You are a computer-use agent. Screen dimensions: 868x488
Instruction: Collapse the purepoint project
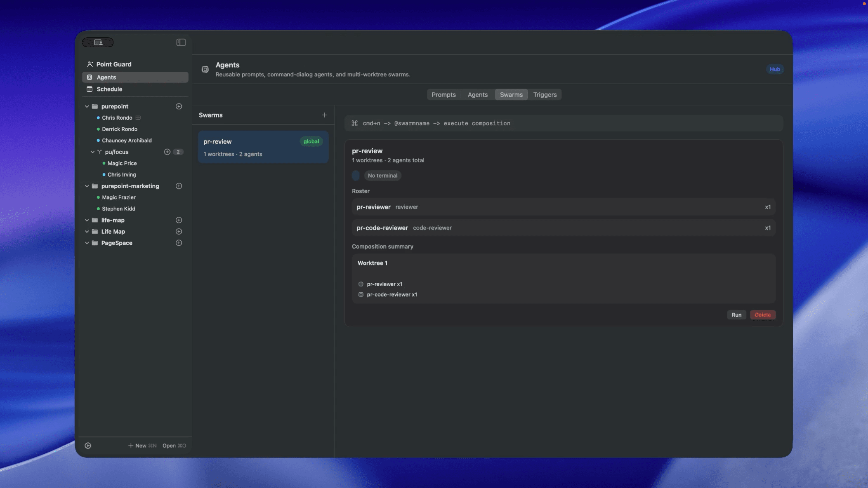87,106
